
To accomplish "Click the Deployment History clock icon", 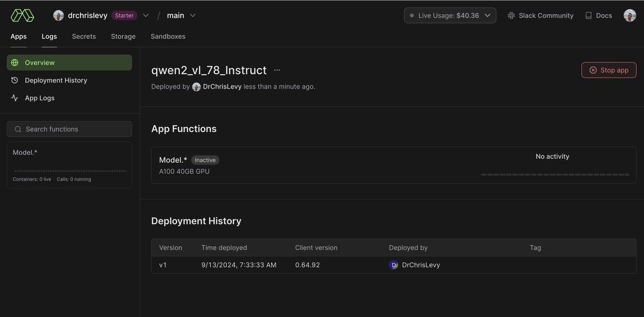I will [14, 80].
